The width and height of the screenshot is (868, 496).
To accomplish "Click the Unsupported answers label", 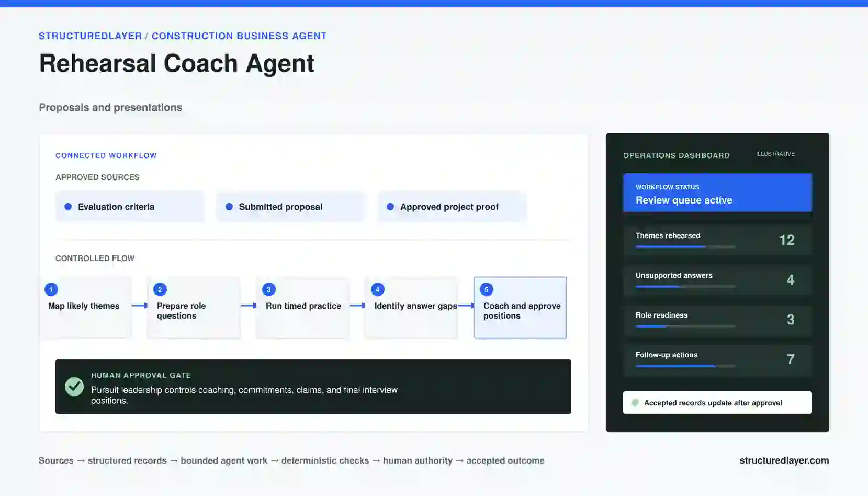I will (x=674, y=275).
